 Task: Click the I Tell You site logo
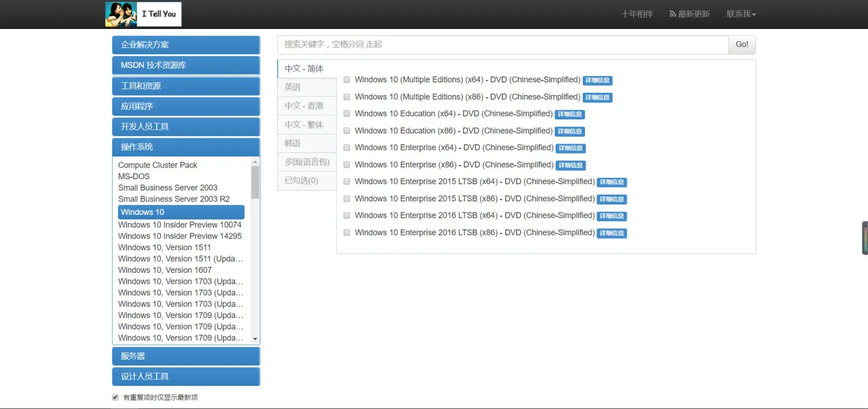click(143, 14)
